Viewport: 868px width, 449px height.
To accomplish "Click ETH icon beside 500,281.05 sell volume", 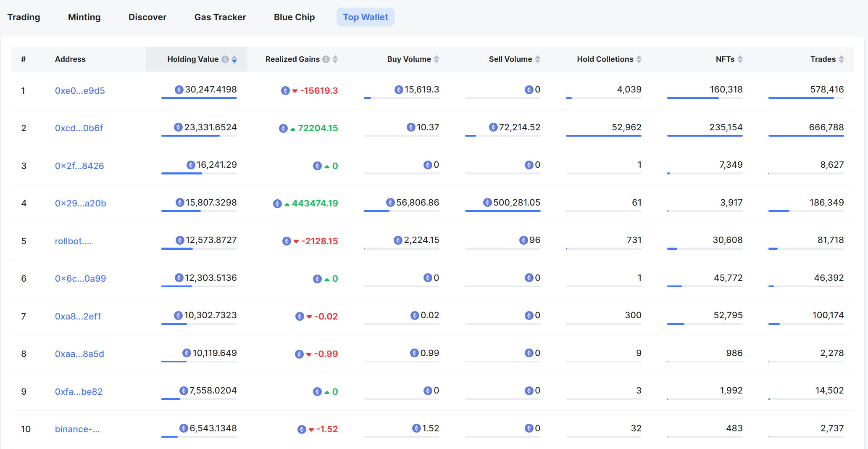I will (487, 203).
